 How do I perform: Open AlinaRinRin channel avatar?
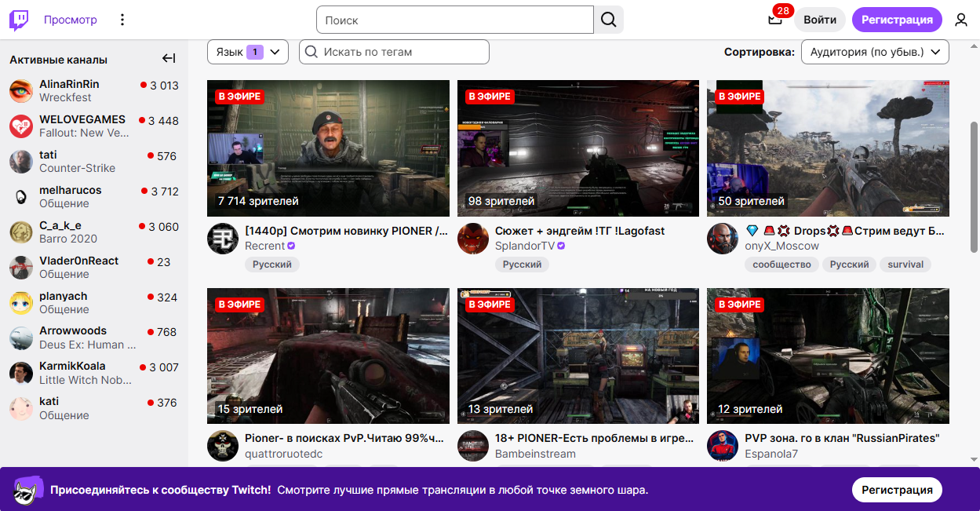21,91
